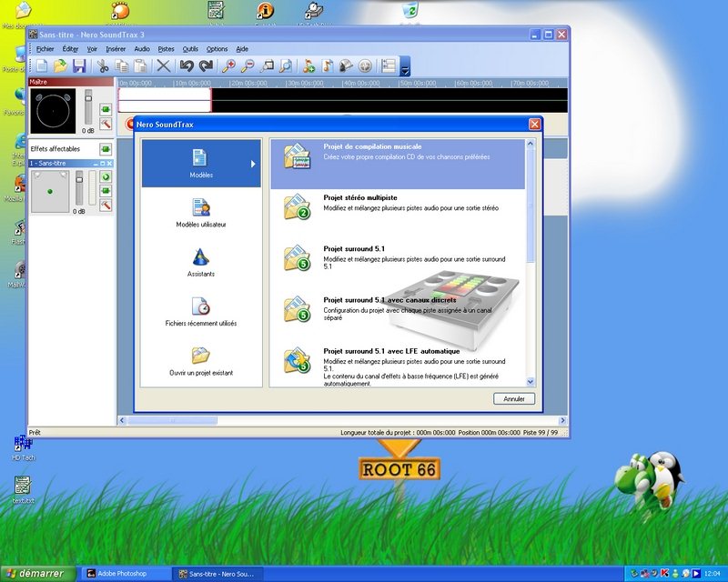This screenshot has width=728, height=582.
Task: Open the toolbar overflow options arrow
Action: [405, 66]
